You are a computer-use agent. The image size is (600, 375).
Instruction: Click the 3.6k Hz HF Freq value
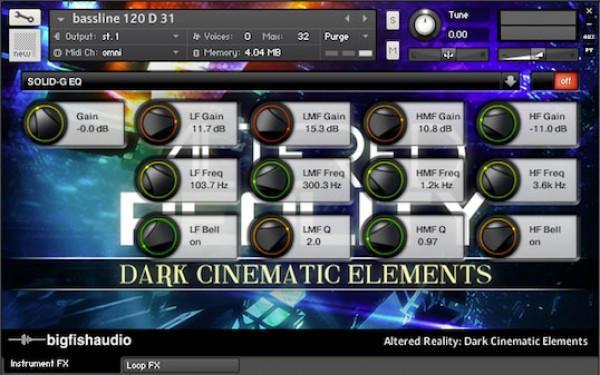549,186
